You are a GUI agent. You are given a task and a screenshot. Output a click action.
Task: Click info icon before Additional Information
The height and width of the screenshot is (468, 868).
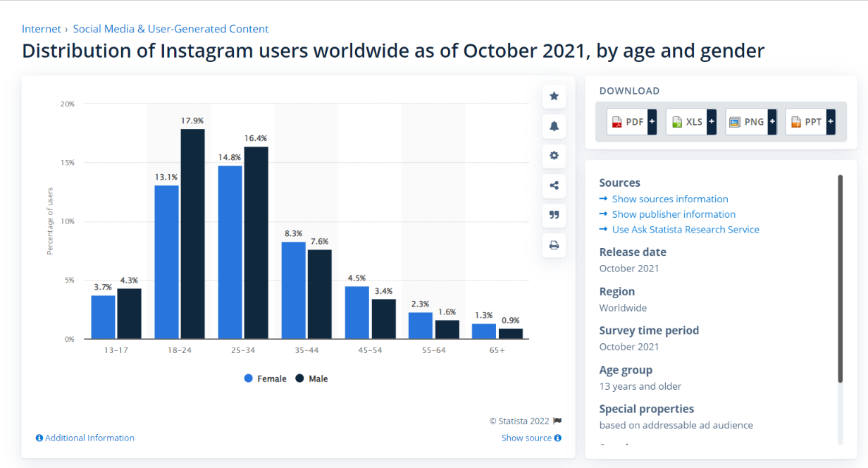click(x=39, y=438)
